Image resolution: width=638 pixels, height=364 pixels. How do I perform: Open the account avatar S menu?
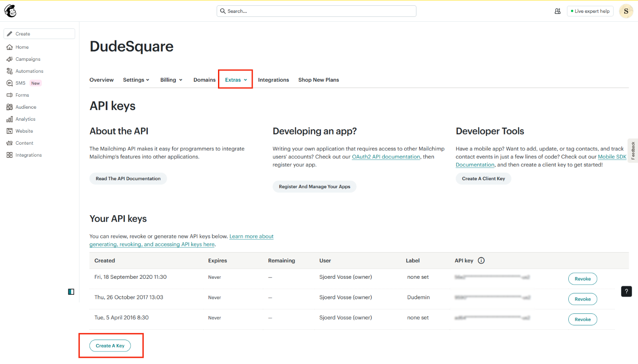pyautogui.click(x=626, y=11)
